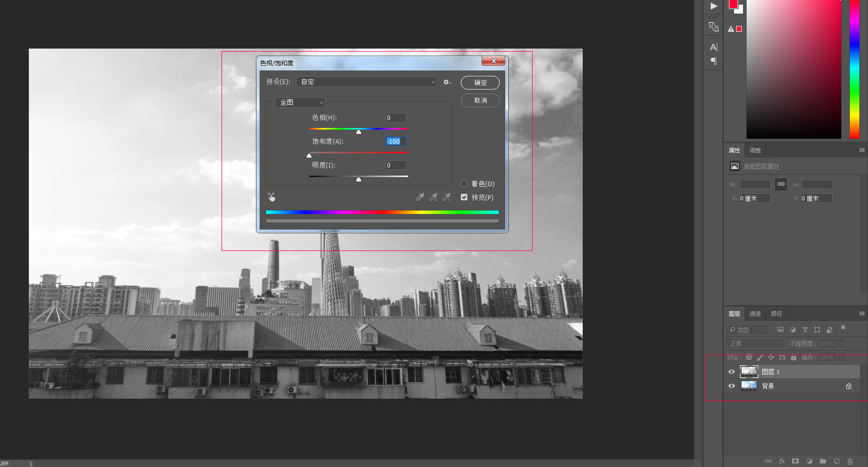Create new fill or adjustment layer icon

pyautogui.click(x=809, y=461)
